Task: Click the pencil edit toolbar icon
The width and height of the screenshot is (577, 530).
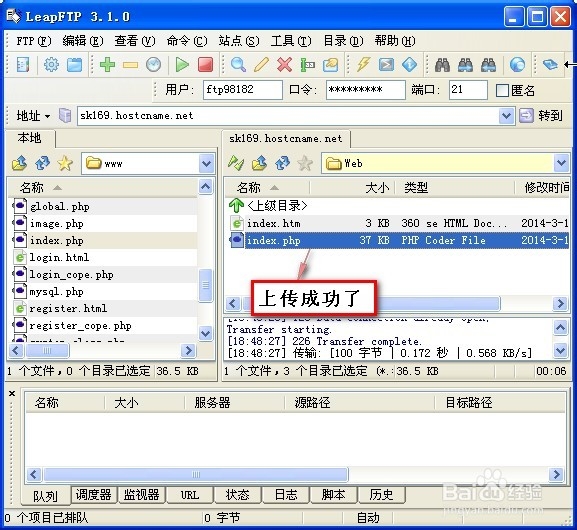Action: [x=261, y=65]
